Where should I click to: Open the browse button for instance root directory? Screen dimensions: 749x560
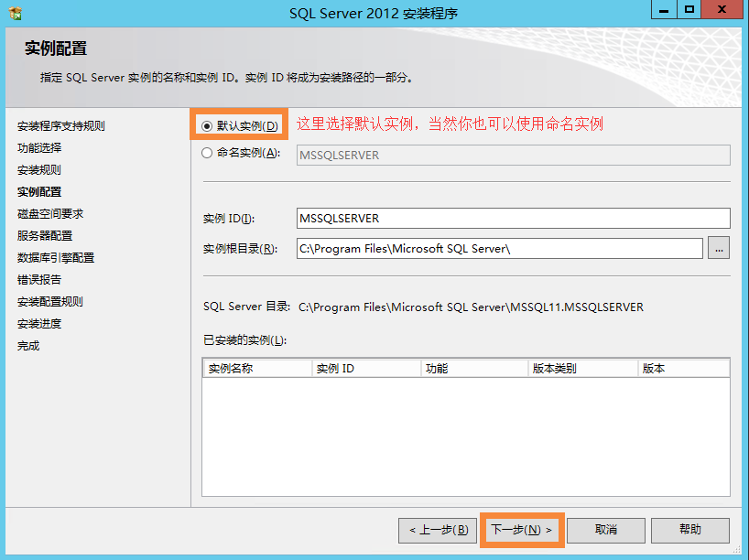(719, 248)
